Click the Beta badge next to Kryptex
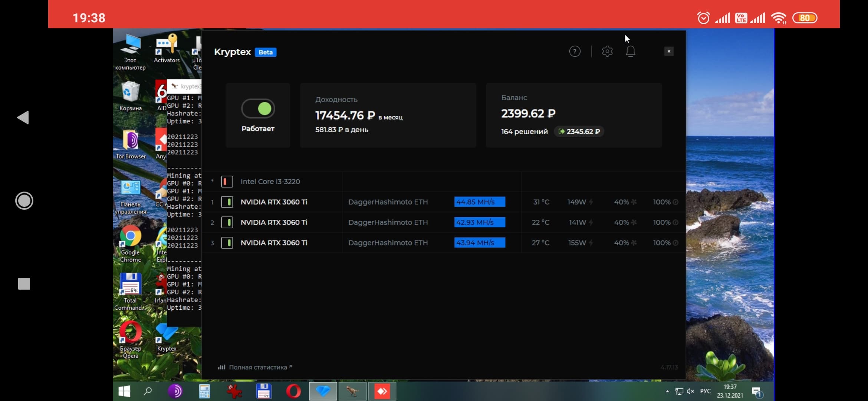 point(266,52)
